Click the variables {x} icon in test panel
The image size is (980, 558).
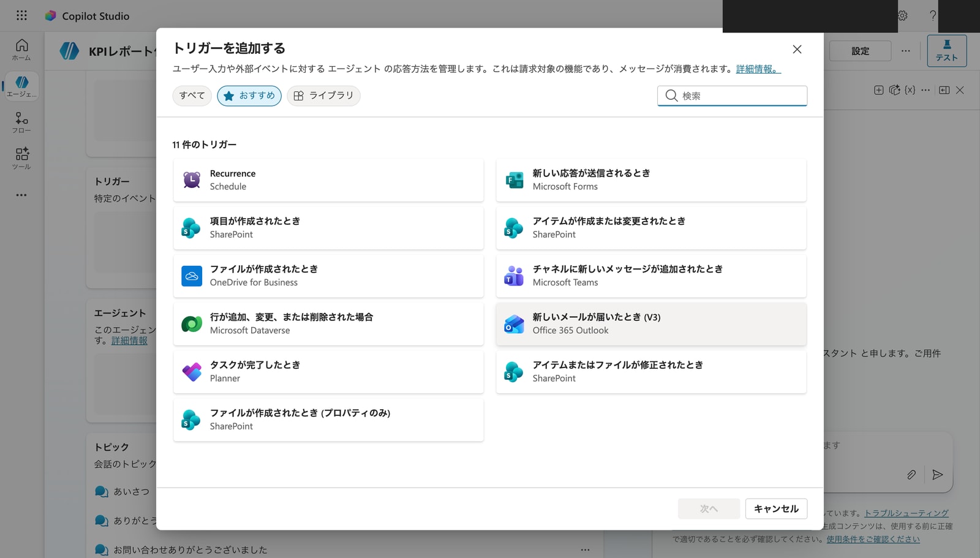910,90
